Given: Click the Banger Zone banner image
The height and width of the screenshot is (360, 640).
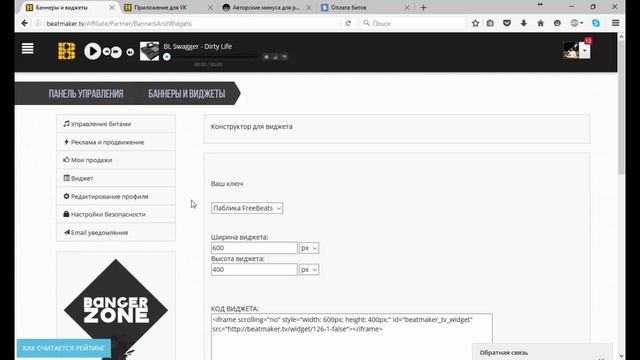Looking at the screenshot, I should coord(116,309).
